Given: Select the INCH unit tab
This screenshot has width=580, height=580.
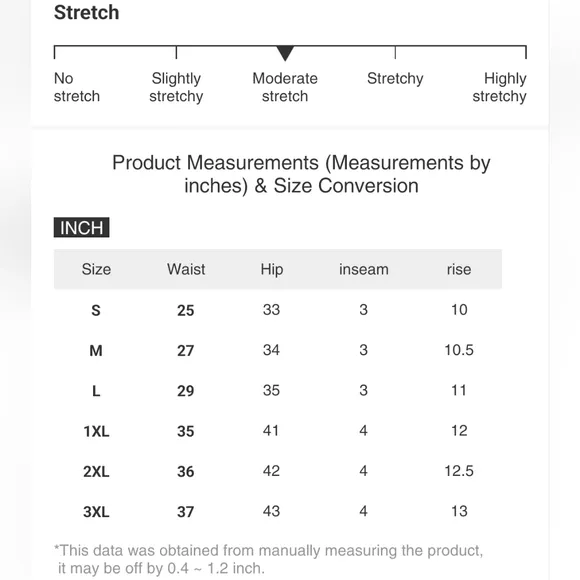Looking at the screenshot, I should click(81, 227).
